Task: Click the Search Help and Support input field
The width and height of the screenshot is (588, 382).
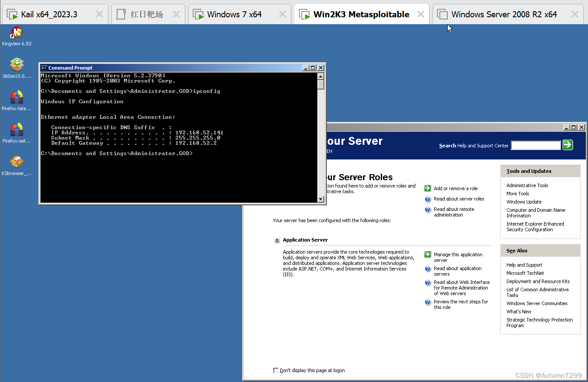Action: [x=536, y=145]
